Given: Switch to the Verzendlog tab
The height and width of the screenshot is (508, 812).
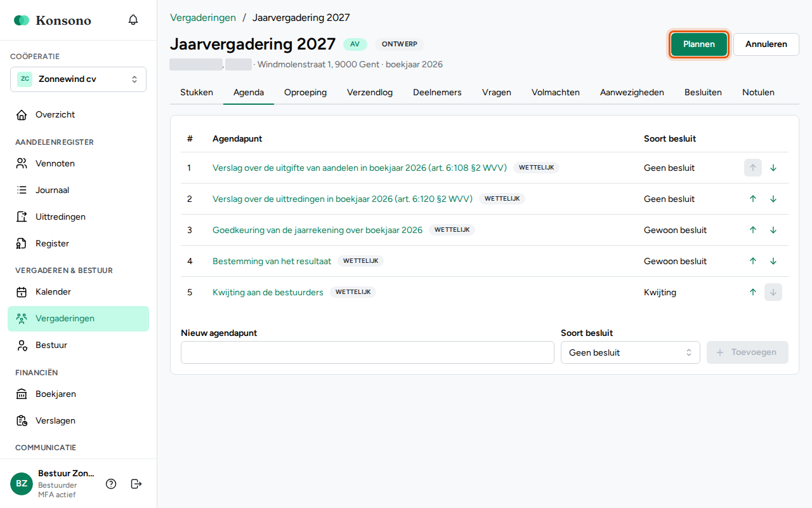Looking at the screenshot, I should point(370,93).
